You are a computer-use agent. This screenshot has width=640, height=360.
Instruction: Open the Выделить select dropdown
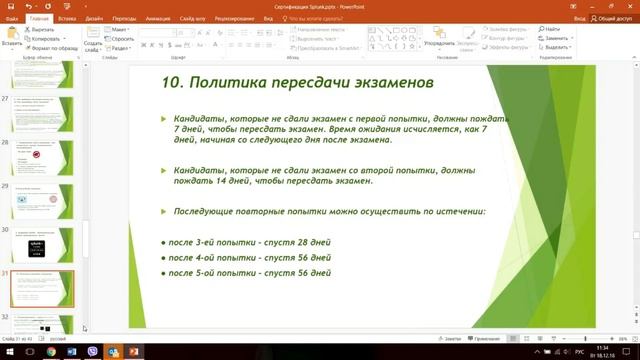pyautogui.click(x=555, y=47)
